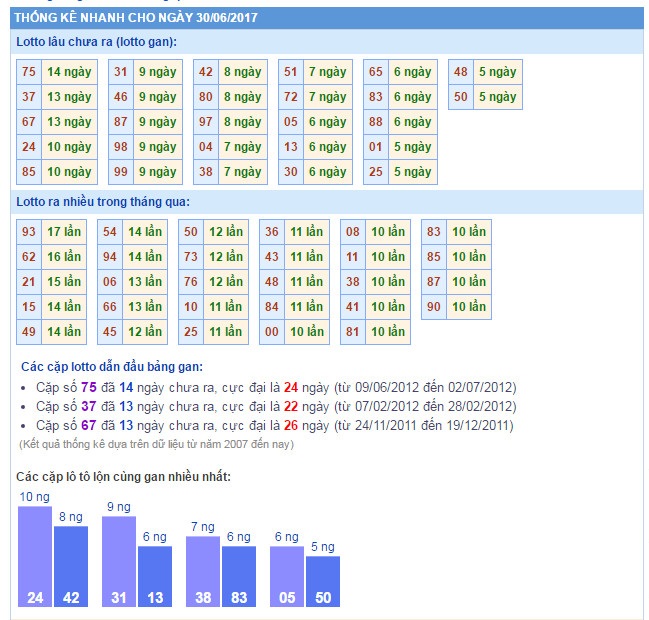Click number 49 in frequency table

coord(29,332)
